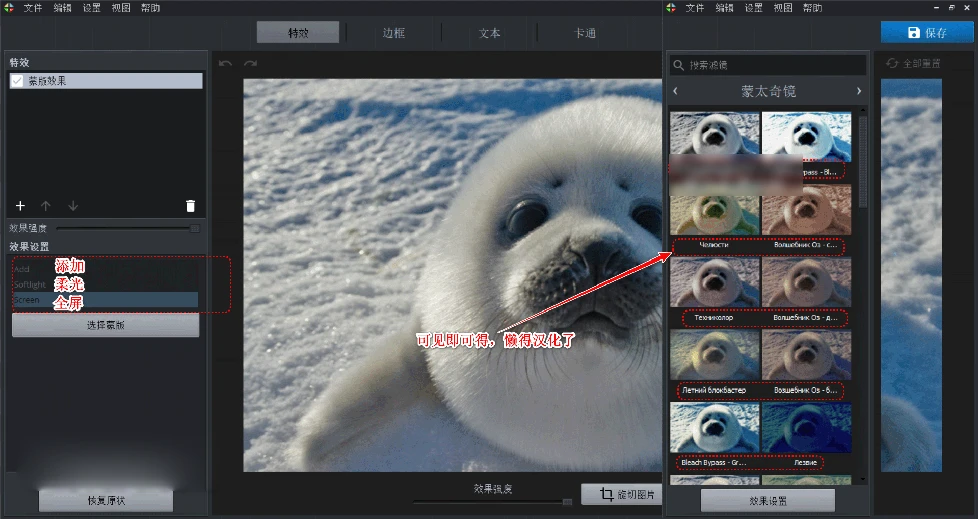This screenshot has height=519, width=978.
Task: Open 设置 menu in the left menu bar
Action: click(92, 8)
